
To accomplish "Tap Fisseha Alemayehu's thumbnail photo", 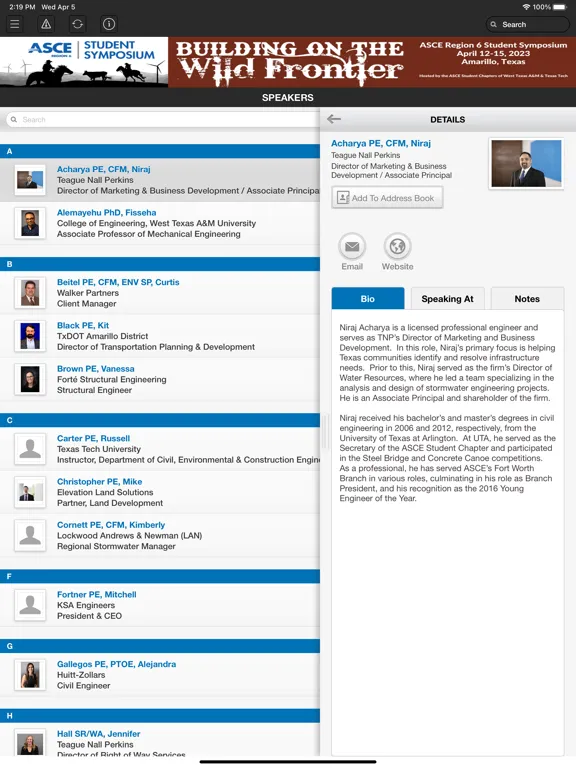I will pyautogui.click(x=30, y=223).
